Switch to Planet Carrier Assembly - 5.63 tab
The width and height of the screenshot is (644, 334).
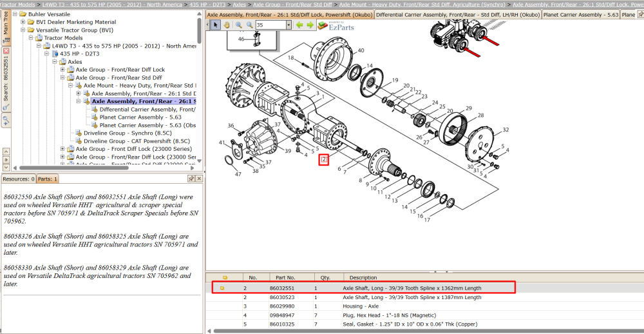point(581,15)
